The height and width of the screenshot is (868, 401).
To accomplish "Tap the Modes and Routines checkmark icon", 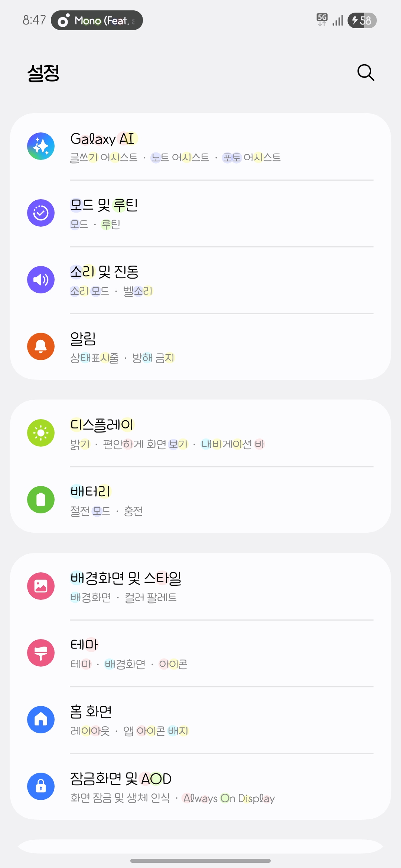I will 41,213.
